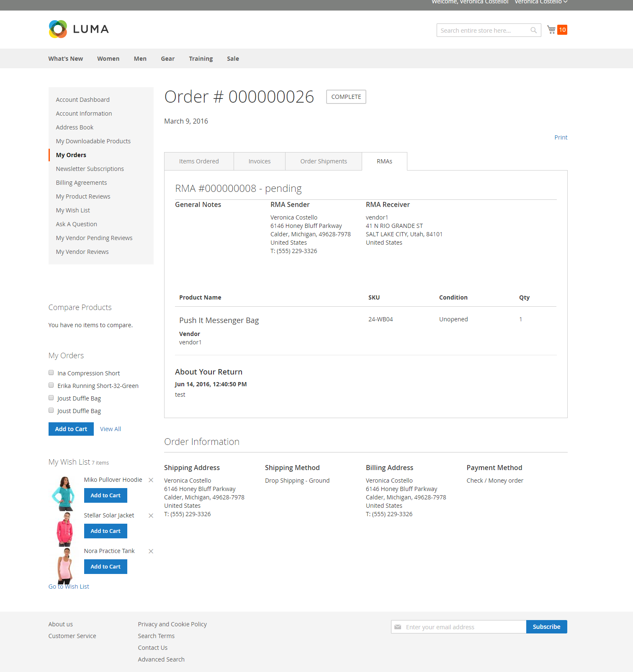The height and width of the screenshot is (672, 633).
Task: Click the SKU value 24-WB04
Action: pyautogui.click(x=381, y=319)
